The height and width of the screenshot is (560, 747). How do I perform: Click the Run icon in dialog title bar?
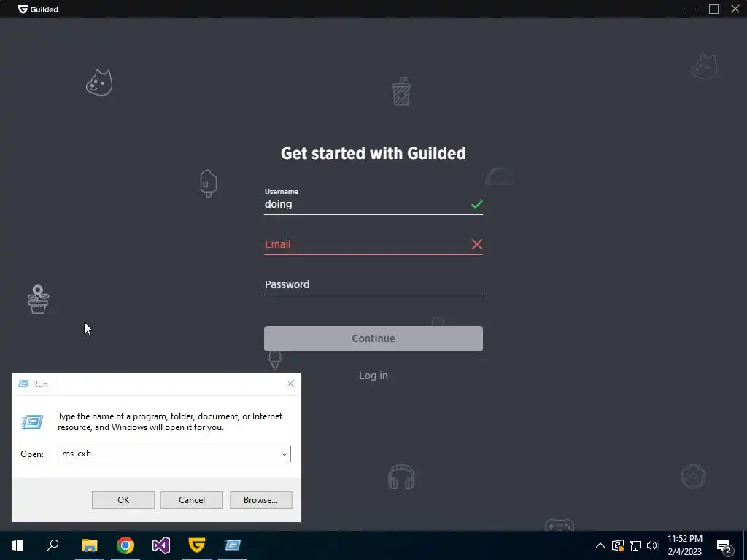pos(23,384)
